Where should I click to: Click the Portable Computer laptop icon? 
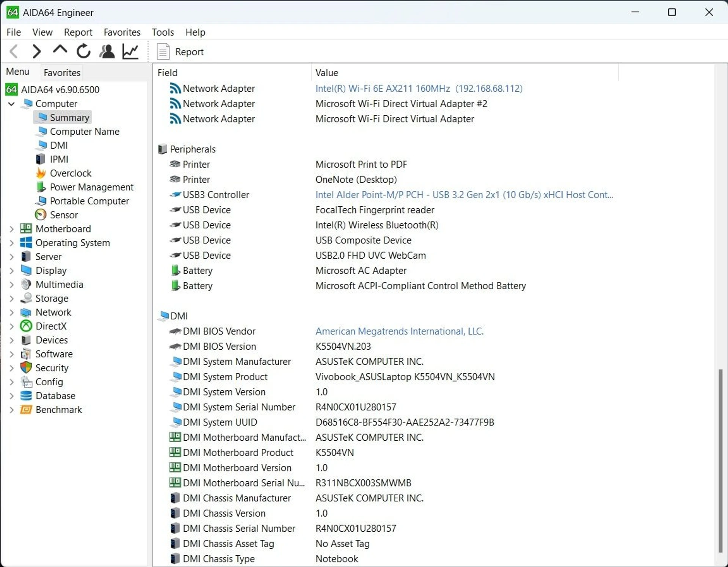click(41, 201)
